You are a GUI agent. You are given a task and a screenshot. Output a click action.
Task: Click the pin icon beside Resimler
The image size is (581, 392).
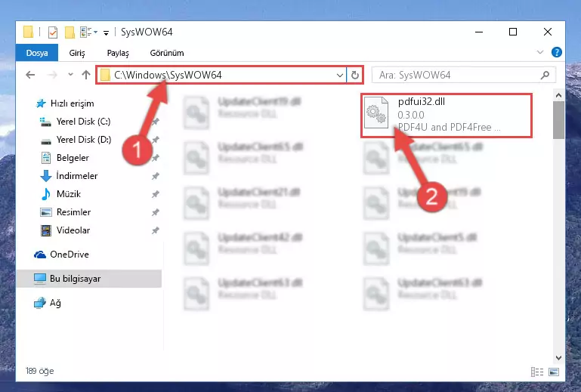[x=155, y=212]
